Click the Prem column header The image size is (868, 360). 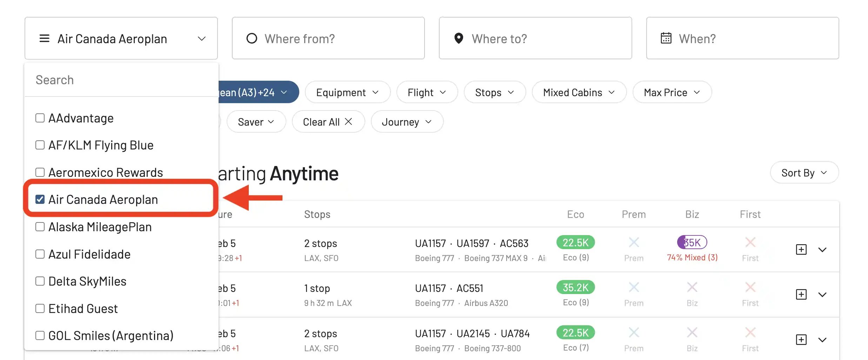tap(634, 214)
